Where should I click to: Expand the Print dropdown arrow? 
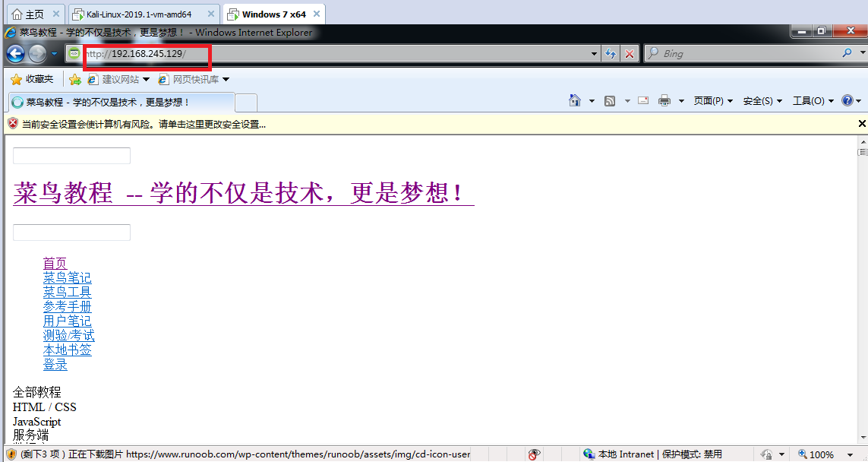681,101
